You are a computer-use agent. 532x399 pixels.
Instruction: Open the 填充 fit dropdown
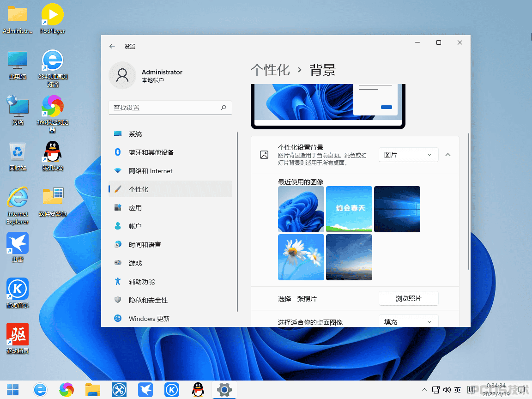[408, 321]
